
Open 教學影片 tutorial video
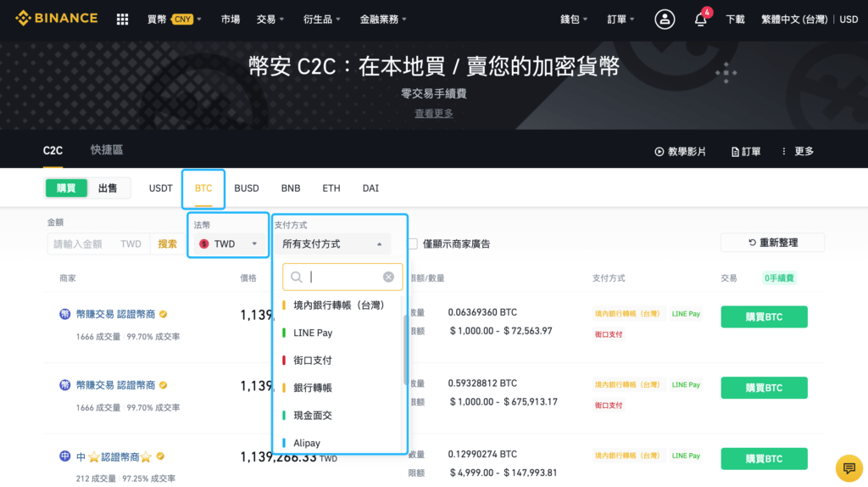point(680,151)
